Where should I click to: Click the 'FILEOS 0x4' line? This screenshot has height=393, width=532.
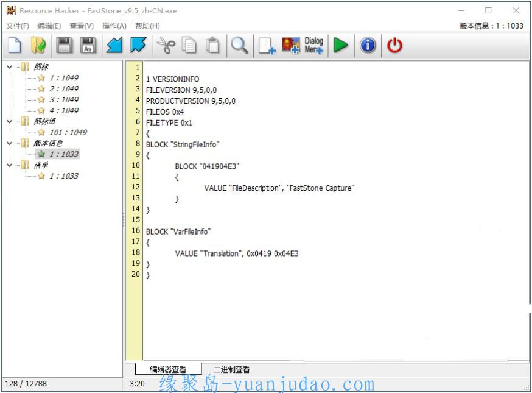tap(165, 112)
